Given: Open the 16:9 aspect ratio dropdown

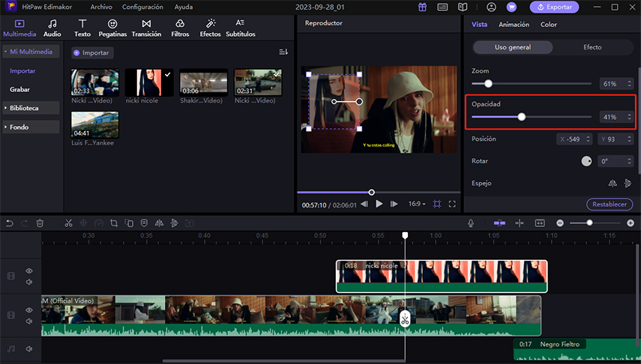Looking at the screenshot, I should (x=417, y=204).
